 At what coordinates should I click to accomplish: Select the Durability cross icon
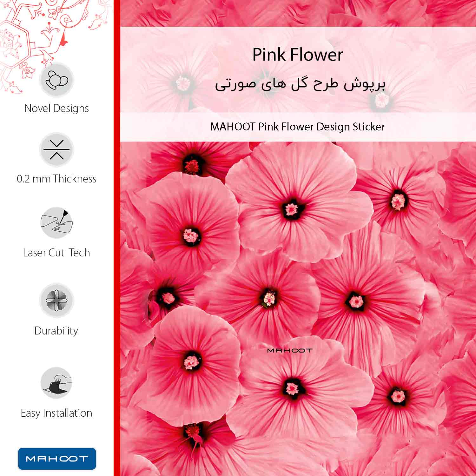coord(56,300)
